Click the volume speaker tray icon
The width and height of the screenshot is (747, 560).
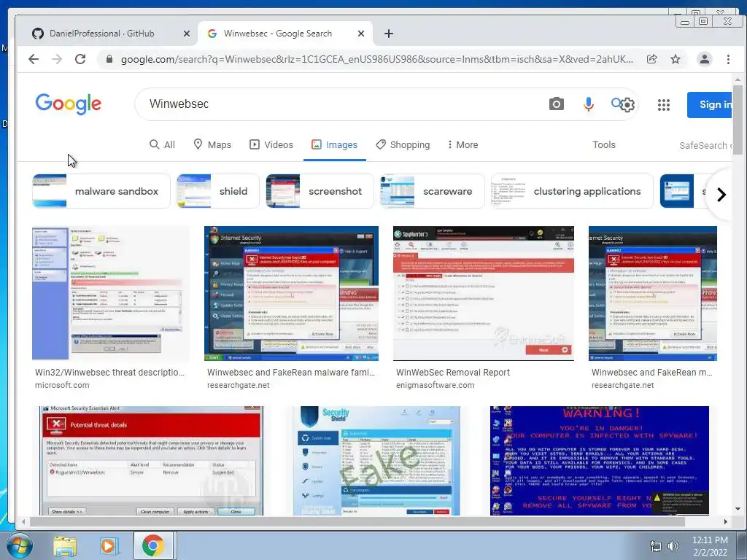(673, 546)
